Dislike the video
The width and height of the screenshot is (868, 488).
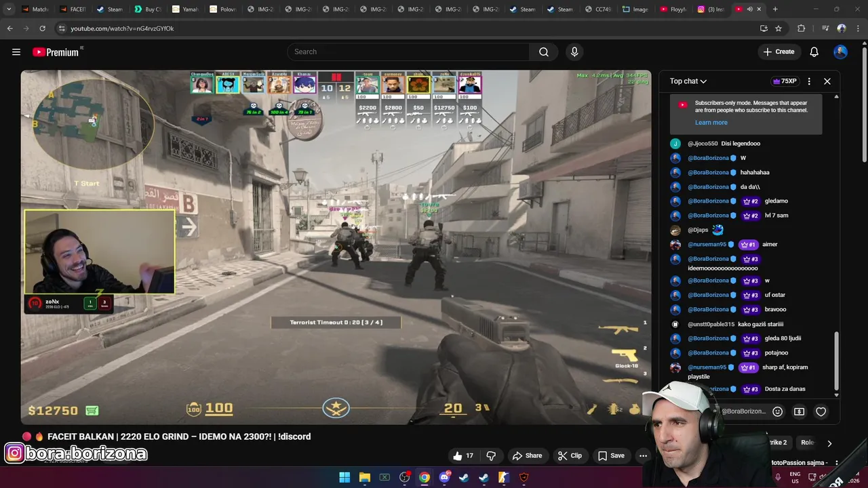click(492, 455)
